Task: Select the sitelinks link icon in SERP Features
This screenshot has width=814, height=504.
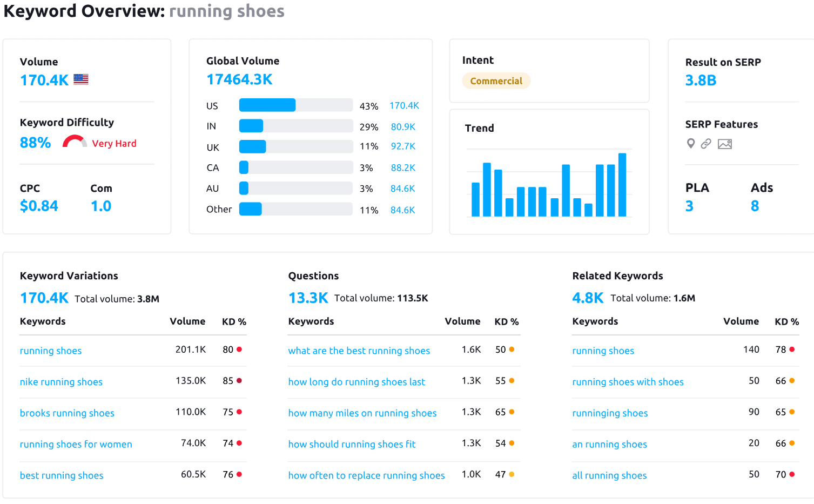Action: [x=706, y=144]
